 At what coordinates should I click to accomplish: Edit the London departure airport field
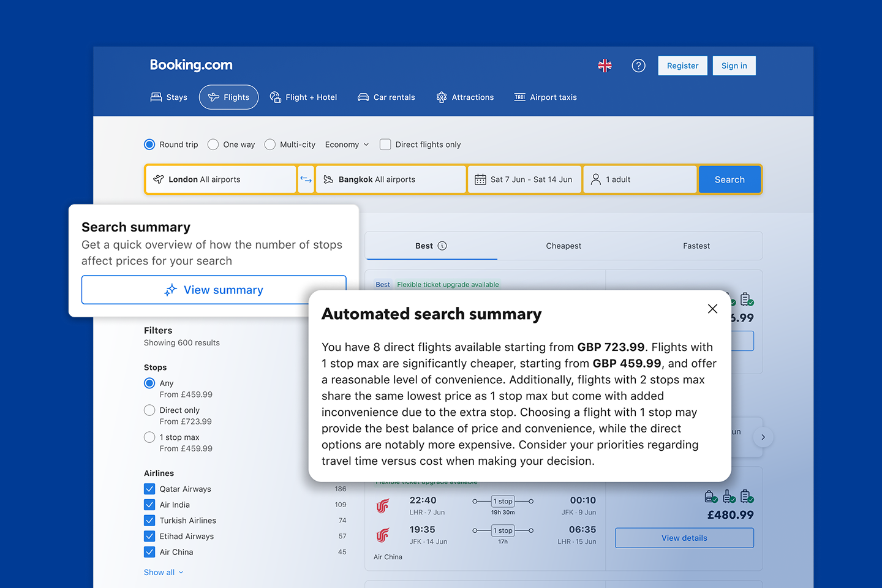pos(221,179)
